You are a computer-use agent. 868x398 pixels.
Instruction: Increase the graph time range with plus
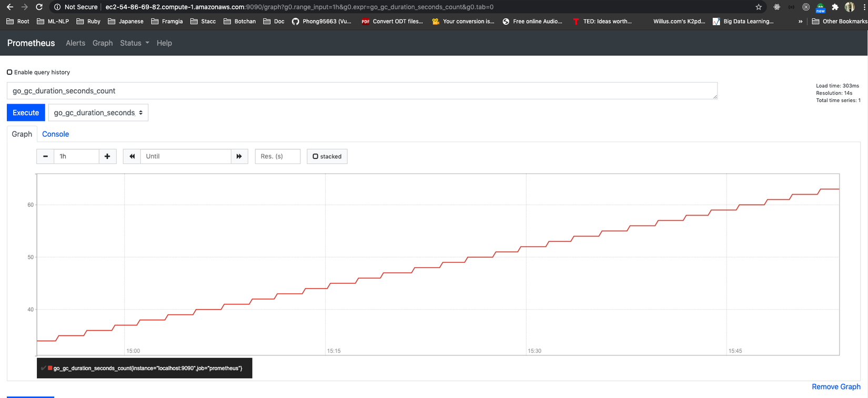(107, 156)
